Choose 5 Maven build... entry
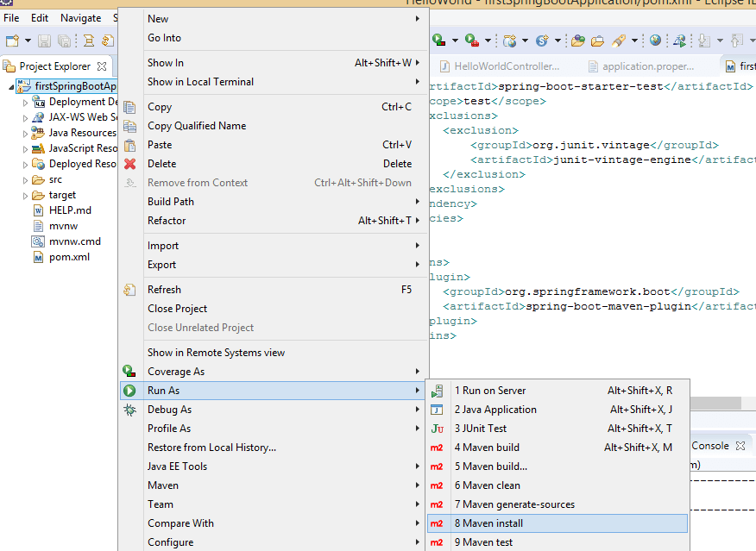The image size is (756, 551). tap(558, 466)
